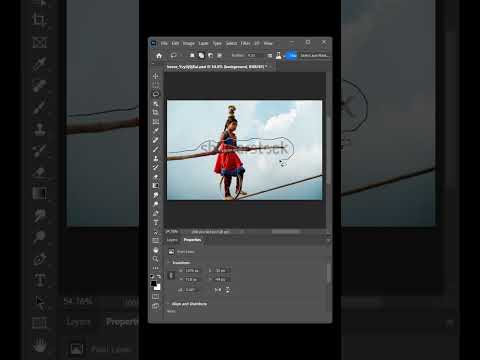Close the open document tab

271,67
